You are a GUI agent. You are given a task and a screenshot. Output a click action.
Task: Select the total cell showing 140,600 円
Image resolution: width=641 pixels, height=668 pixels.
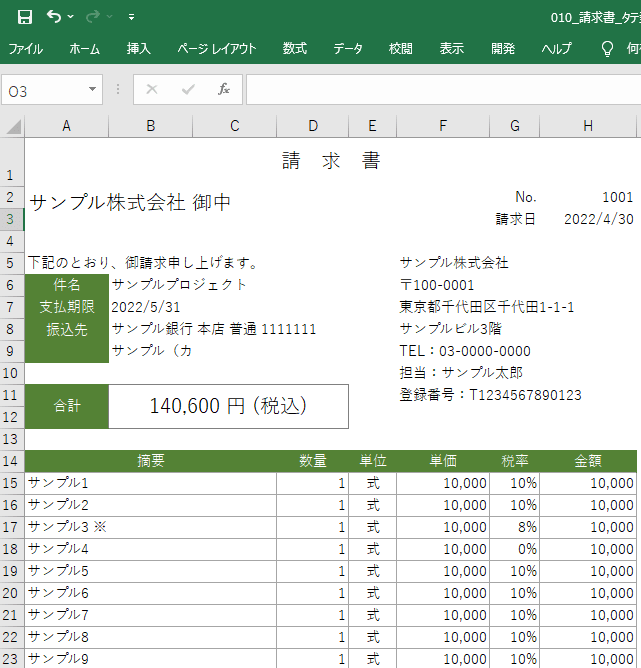pos(228,406)
